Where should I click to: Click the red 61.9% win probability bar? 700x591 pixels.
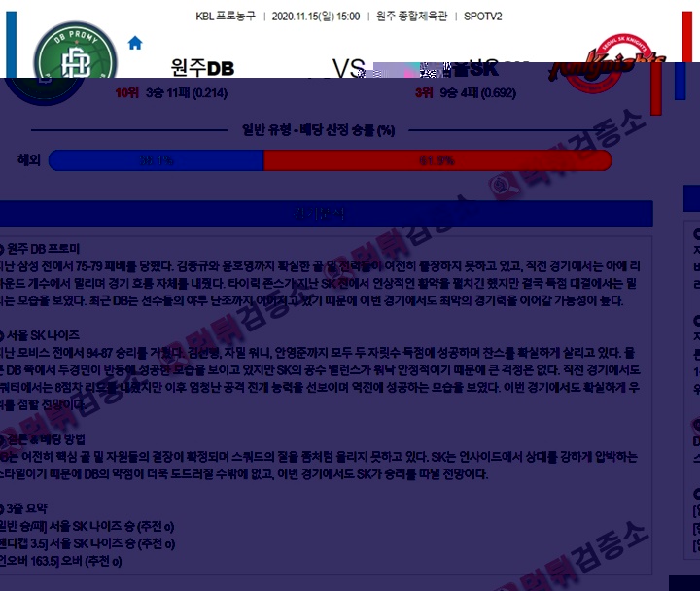click(x=437, y=160)
